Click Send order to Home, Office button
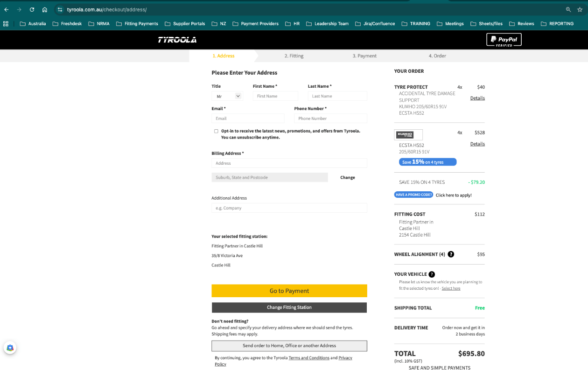The width and height of the screenshot is (588, 370). pos(289,346)
